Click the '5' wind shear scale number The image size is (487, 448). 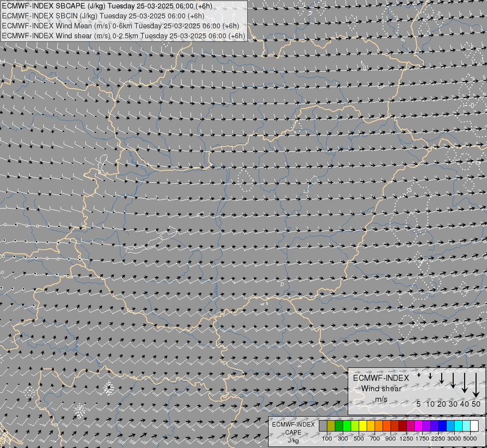[x=419, y=404]
